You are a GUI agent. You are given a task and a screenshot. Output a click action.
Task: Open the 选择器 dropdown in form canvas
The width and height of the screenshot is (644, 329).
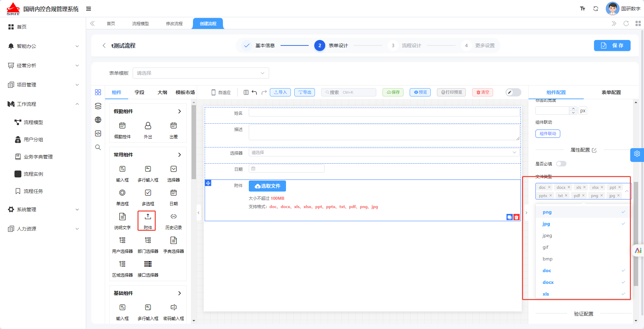(384, 152)
